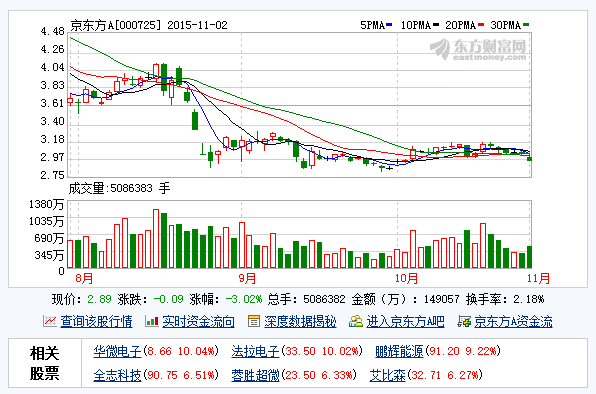
Task: Select related stock 法拉电子
Action: 255,351
